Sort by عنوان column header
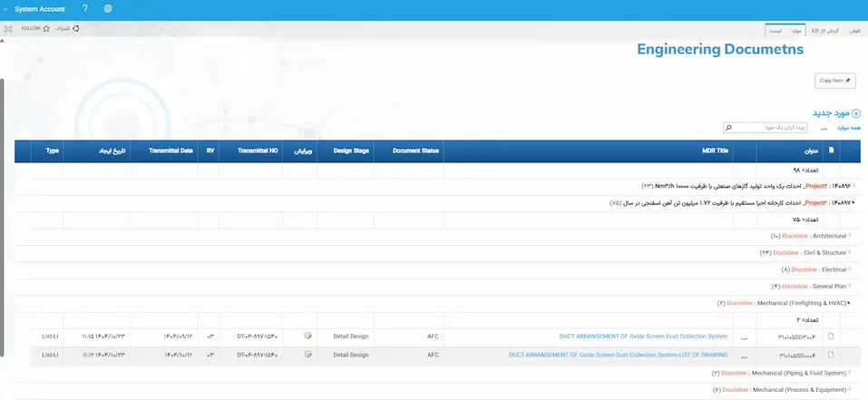This screenshot has height=400, width=868. (x=811, y=151)
